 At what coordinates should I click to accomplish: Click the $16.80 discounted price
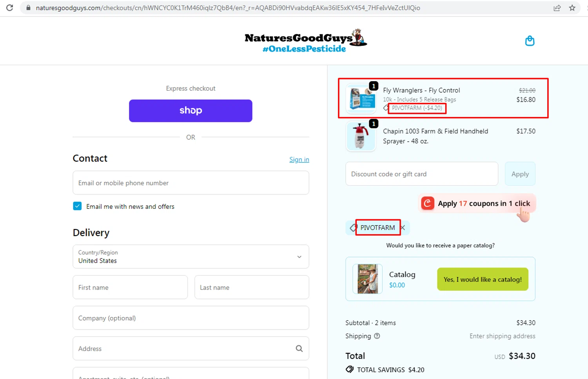point(526,100)
